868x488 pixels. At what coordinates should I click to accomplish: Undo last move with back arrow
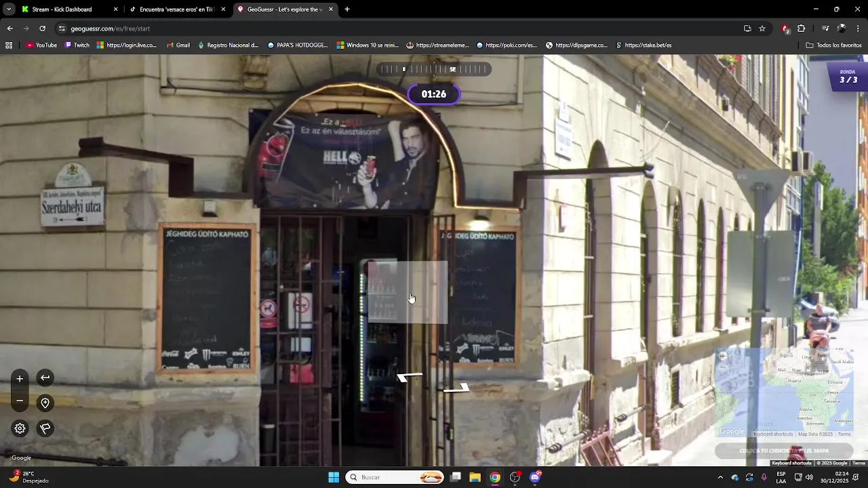click(45, 378)
